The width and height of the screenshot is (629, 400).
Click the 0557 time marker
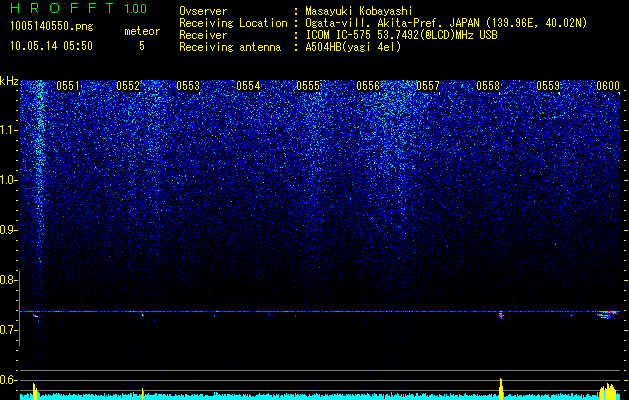click(428, 86)
